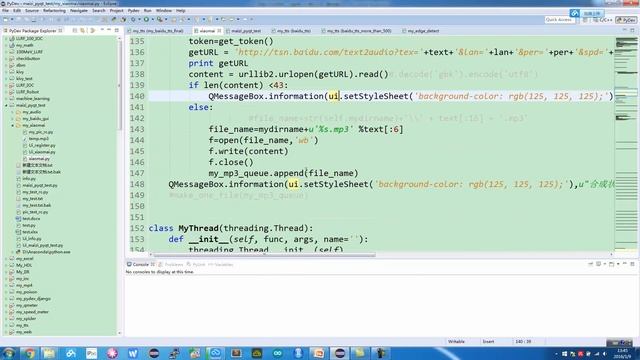
Task: Open the Navigate menu
Action: (x=79, y=11)
